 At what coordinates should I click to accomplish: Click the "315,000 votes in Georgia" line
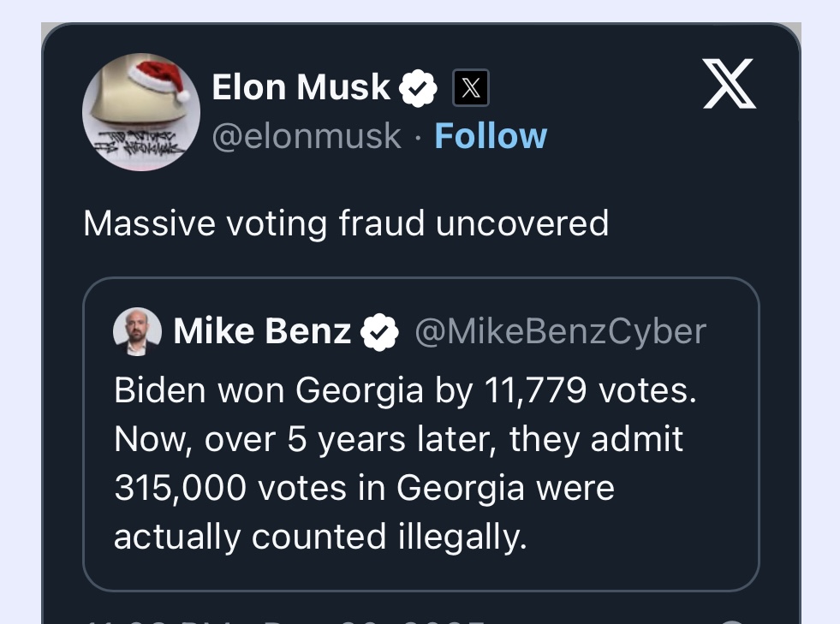tap(364, 488)
